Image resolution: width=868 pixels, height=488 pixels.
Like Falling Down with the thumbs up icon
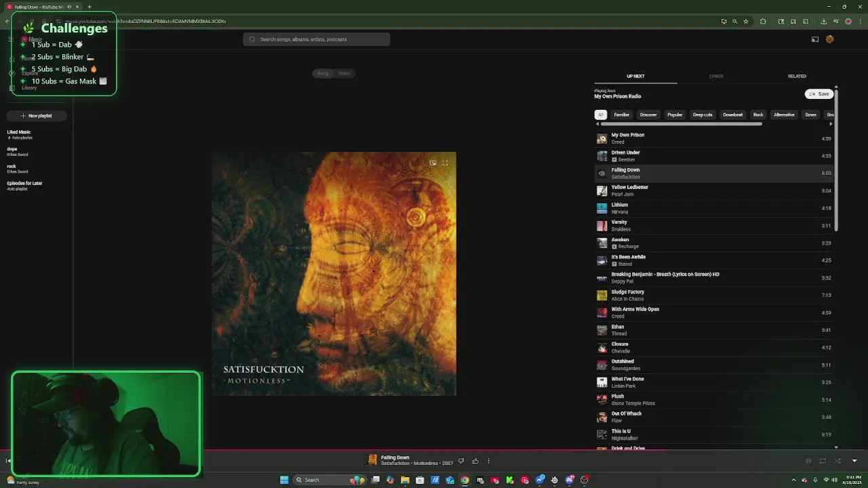[x=475, y=461]
